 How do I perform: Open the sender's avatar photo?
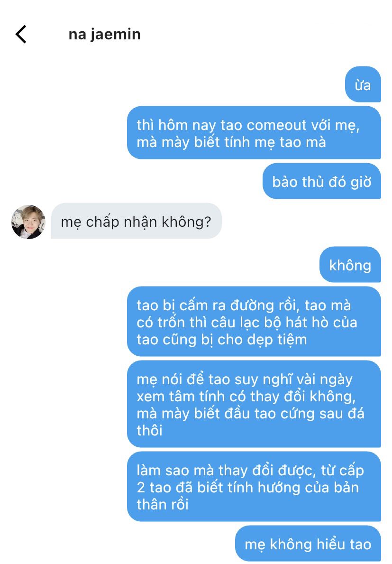tap(28, 222)
